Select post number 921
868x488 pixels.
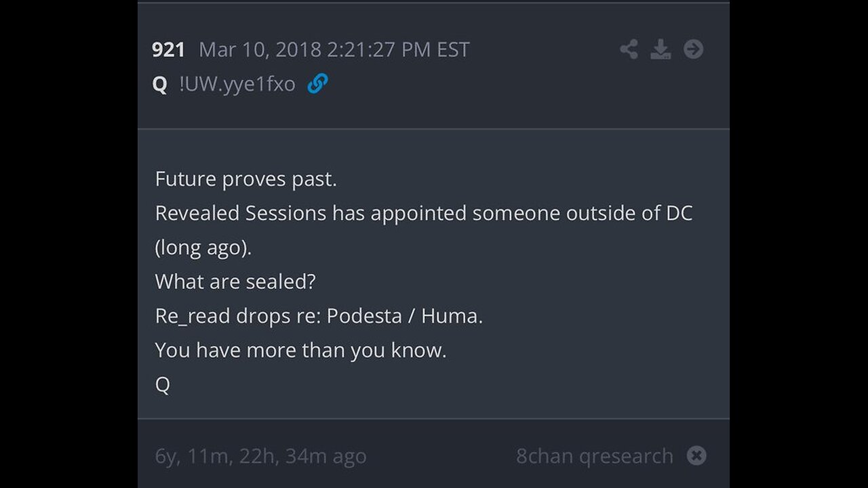point(168,49)
